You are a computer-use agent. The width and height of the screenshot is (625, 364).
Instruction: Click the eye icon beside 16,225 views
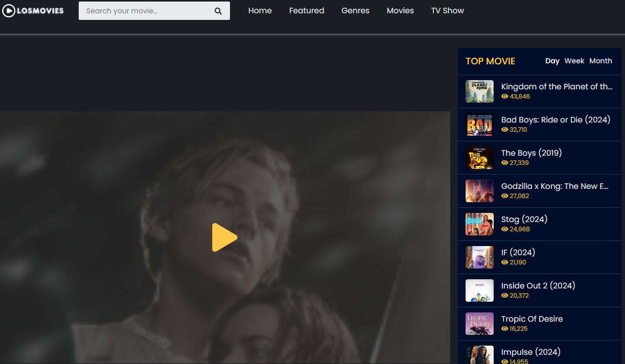coord(505,329)
